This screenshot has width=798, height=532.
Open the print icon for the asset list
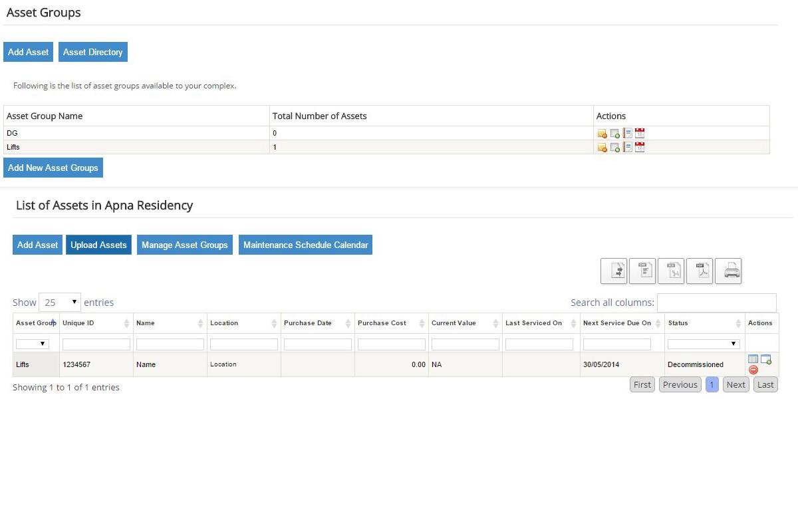coord(728,271)
